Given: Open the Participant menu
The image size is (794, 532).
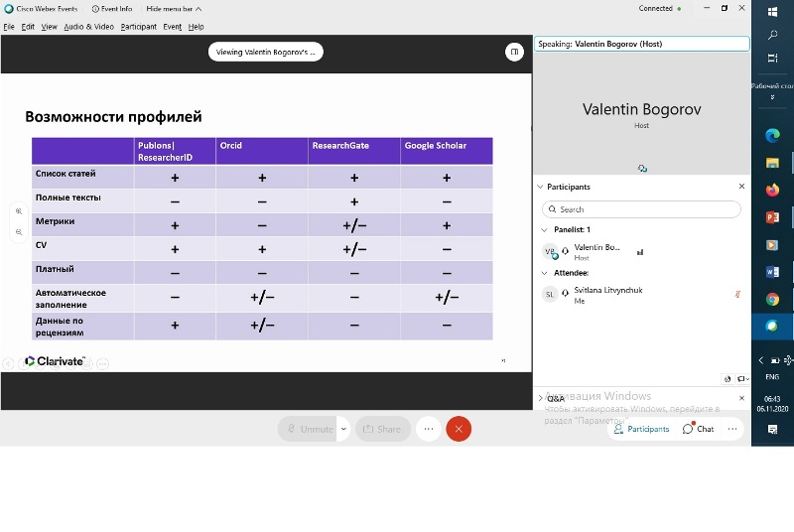Looking at the screenshot, I should click(138, 27).
